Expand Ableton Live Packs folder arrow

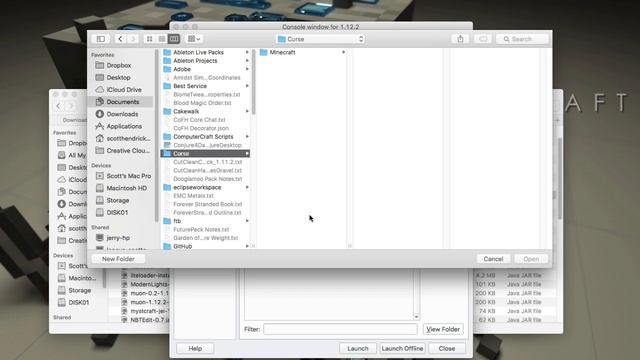247,52
